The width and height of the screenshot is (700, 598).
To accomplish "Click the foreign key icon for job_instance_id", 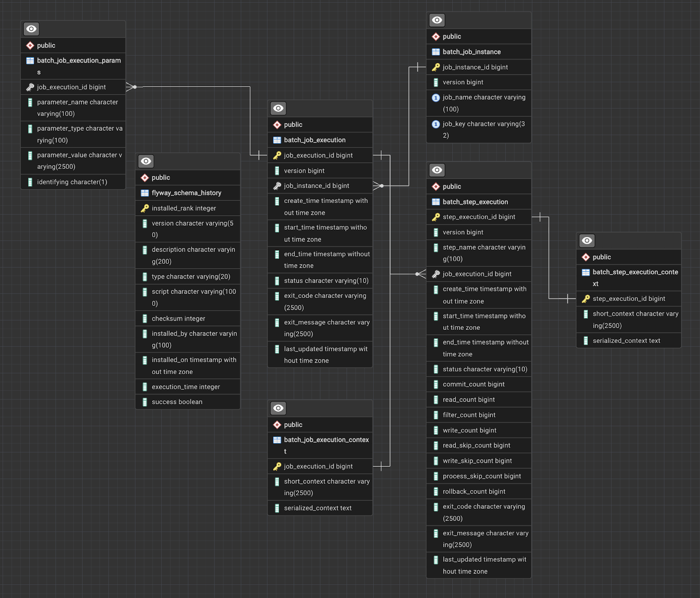I will click(x=277, y=186).
